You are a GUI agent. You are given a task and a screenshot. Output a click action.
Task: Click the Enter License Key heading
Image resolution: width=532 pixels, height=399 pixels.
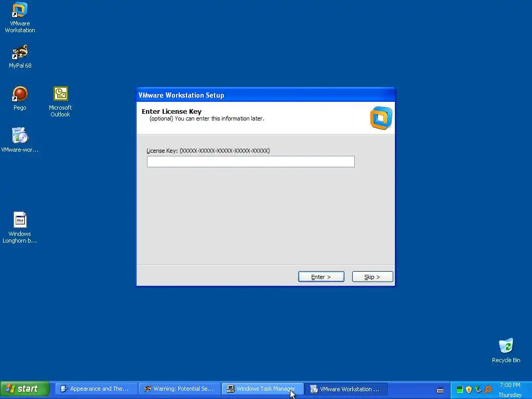click(171, 111)
